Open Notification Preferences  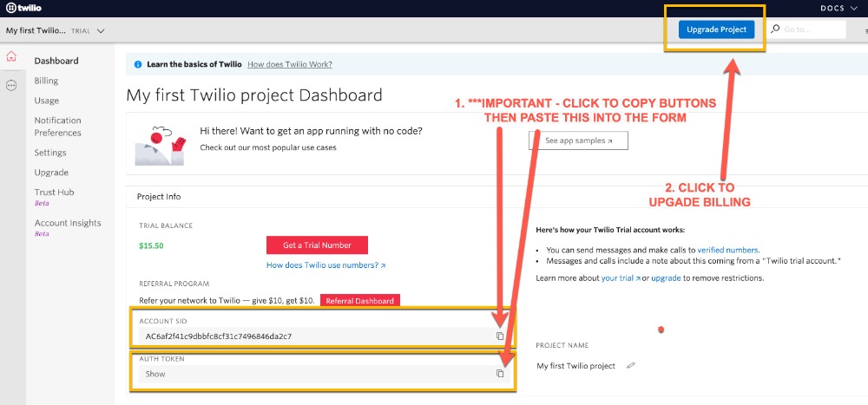(57, 127)
